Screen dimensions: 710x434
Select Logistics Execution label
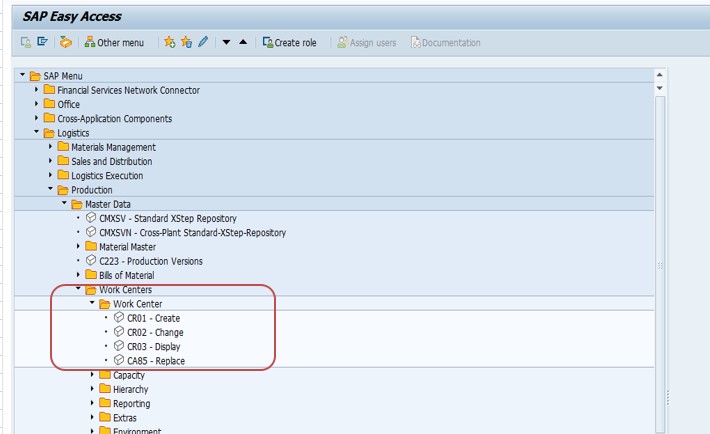click(107, 176)
